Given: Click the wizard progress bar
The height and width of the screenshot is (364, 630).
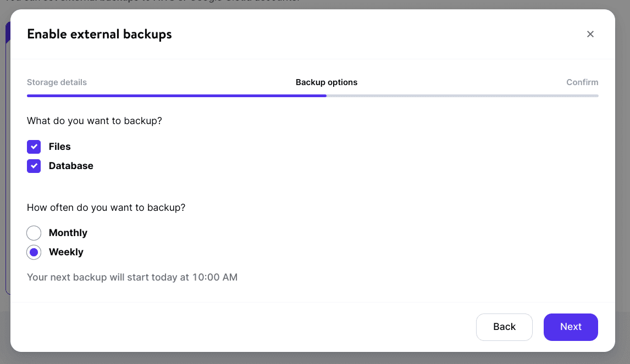Looking at the screenshot, I should coord(313,95).
